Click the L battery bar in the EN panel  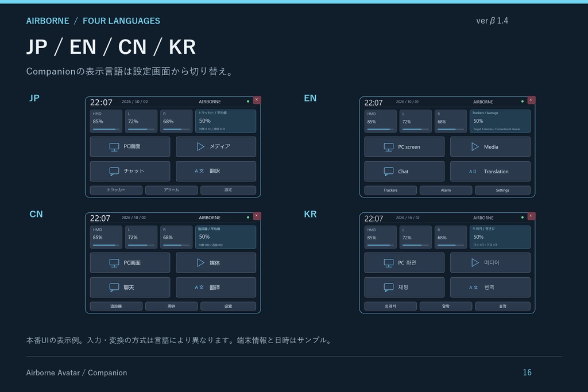tap(416, 129)
